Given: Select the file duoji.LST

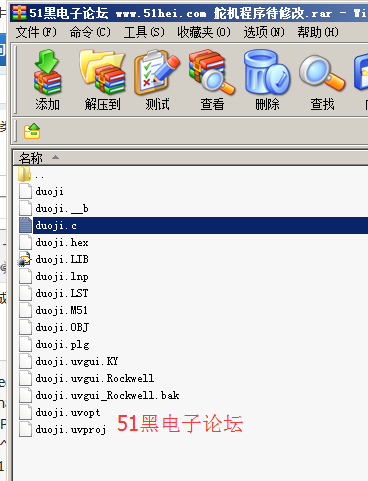Looking at the screenshot, I should (x=62, y=293).
